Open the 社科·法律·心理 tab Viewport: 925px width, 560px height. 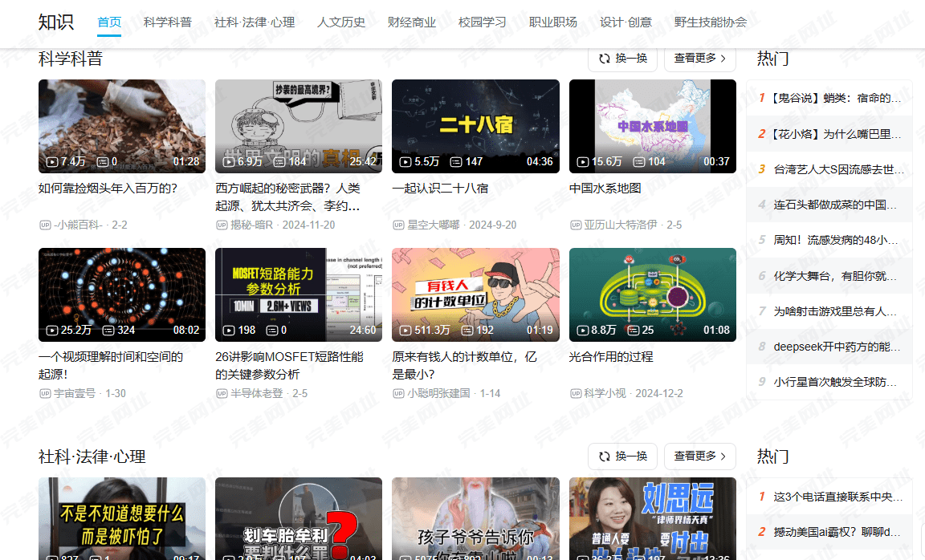tap(255, 22)
